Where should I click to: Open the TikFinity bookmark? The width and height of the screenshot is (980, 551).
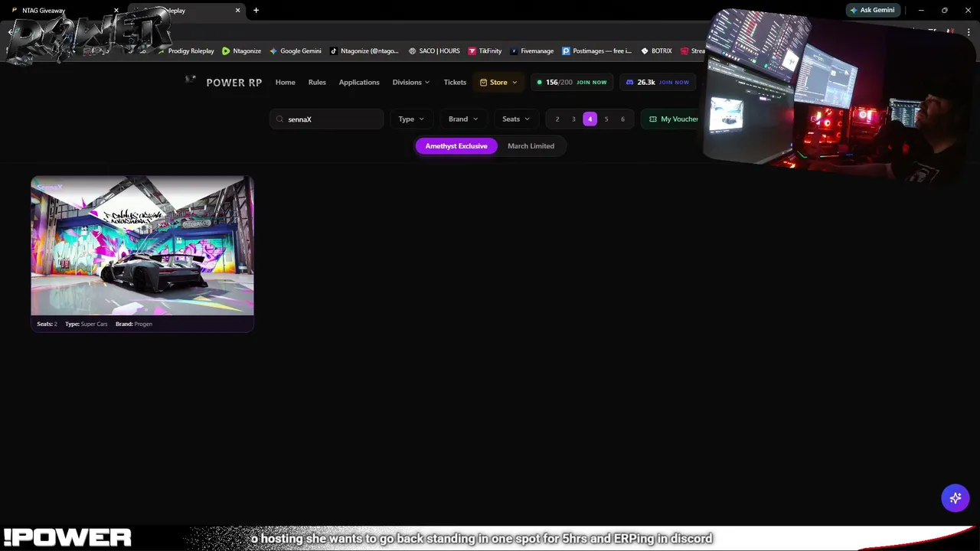[x=485, y=51]
